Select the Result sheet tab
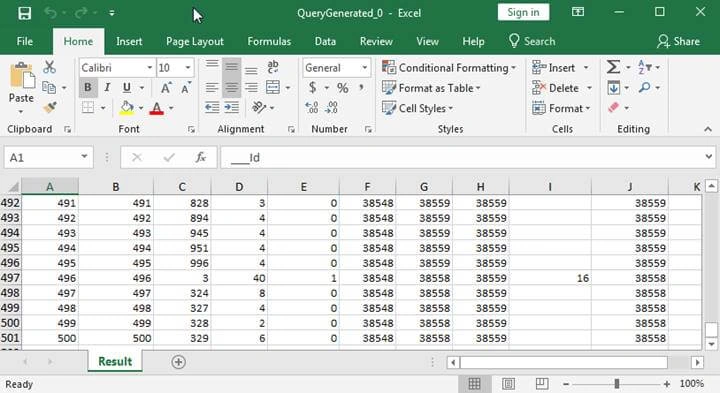The image size is (720, 393). [x=115, y=362]
